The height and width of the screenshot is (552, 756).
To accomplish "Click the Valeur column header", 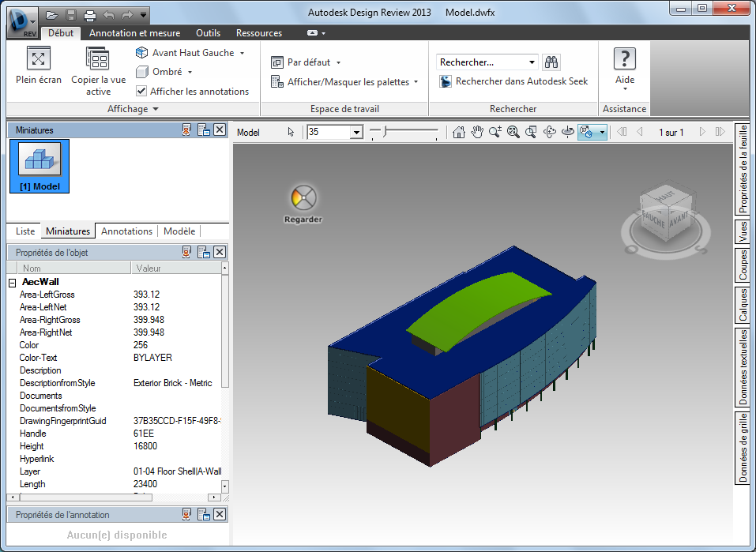I will (x=176, y=268).
